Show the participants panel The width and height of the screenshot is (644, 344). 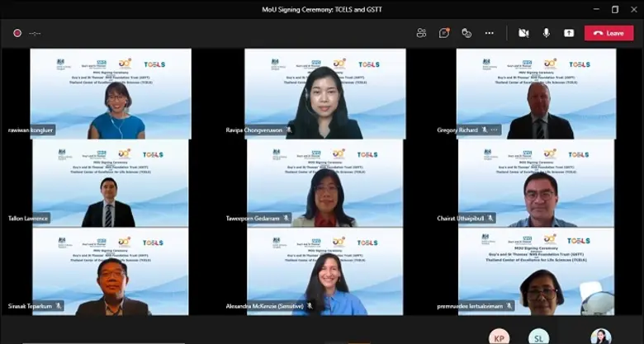pos(421,33)
